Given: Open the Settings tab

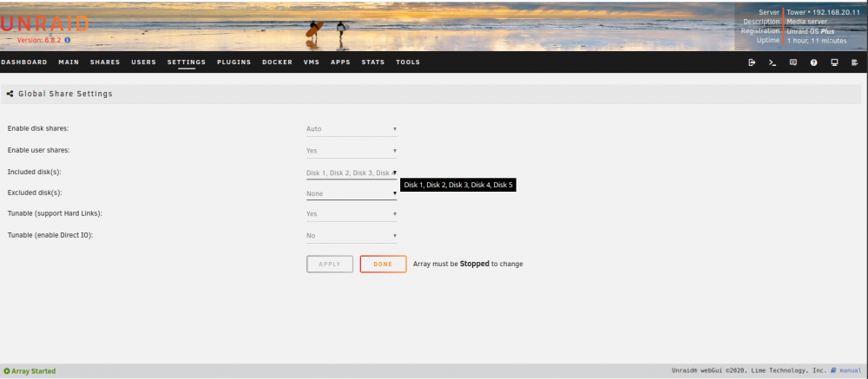Looking at the screenshot, I should coord(187,62).
